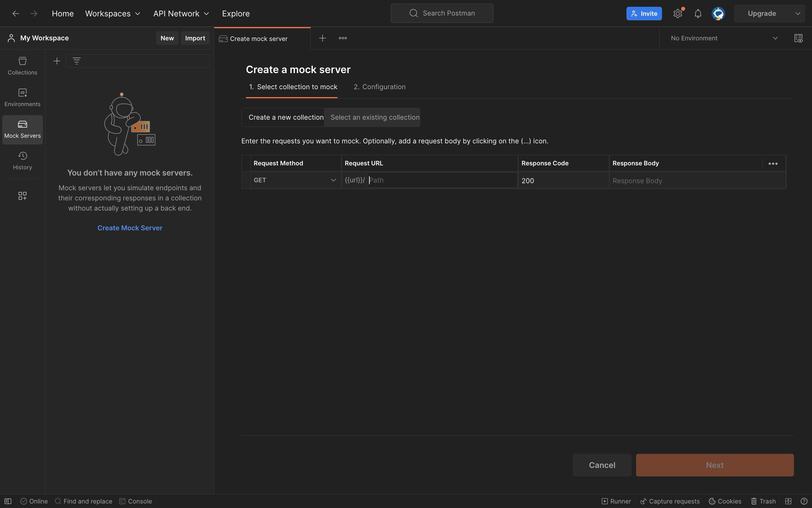Open the GET request method dropdown

[295, 180]
